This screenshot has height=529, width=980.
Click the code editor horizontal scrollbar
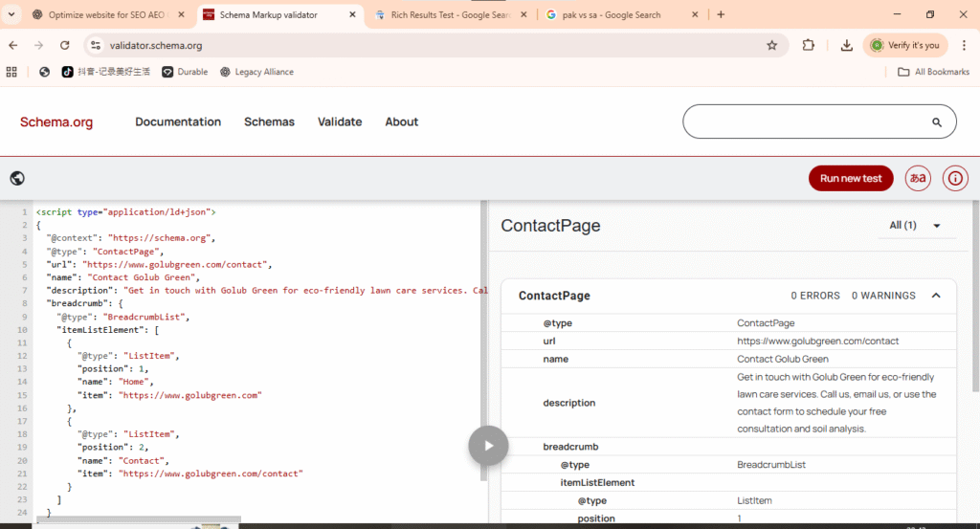[139, 519]
